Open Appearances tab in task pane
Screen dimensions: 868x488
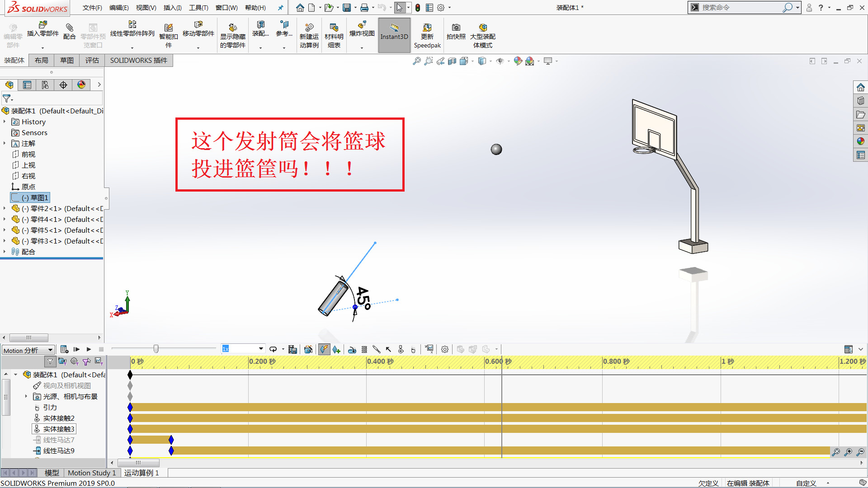[x=860, y=141]
